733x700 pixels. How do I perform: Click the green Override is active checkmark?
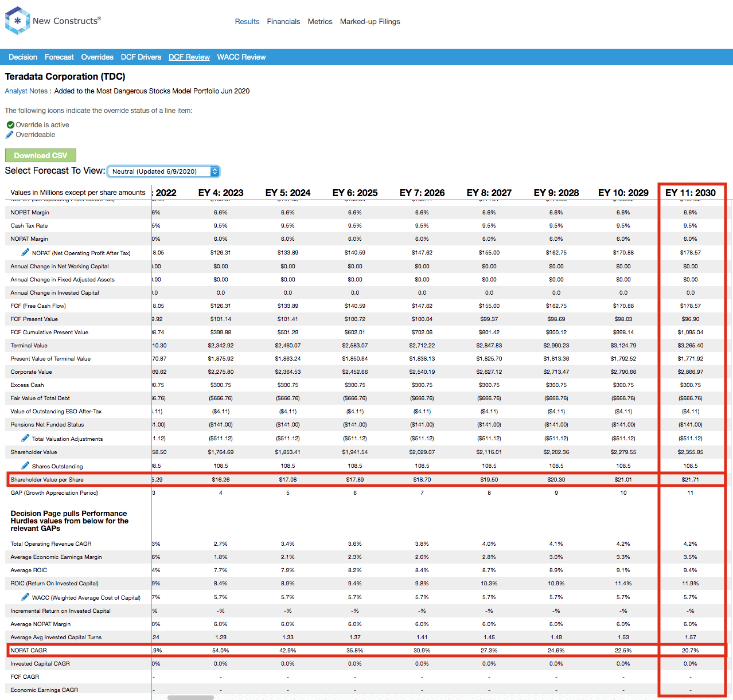tap(10, 124)
